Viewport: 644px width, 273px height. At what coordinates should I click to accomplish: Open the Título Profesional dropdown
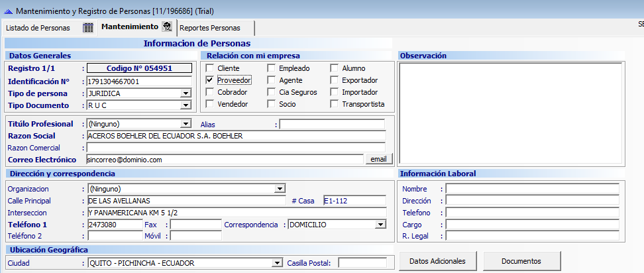click(x=186, y=124)
